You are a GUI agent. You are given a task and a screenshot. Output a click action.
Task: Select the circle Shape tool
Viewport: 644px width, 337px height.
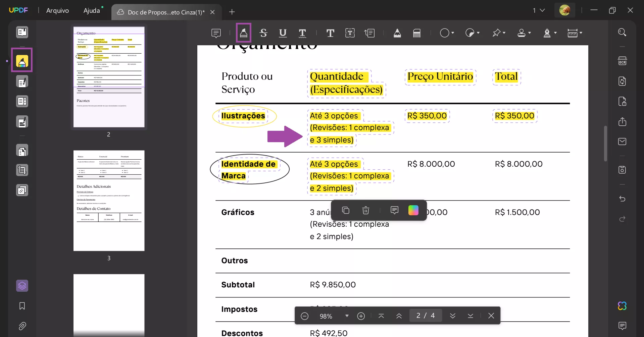click(x=445, y=33)
